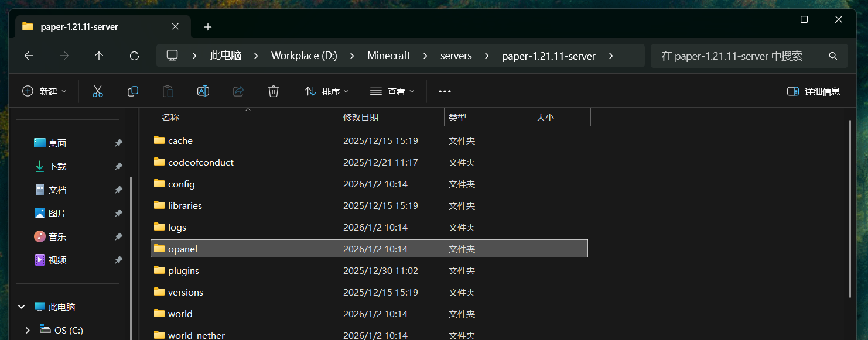Open the 查看 view dropdown
The width and height of the screenshot is (868, 340).
(x=392, y=91)
